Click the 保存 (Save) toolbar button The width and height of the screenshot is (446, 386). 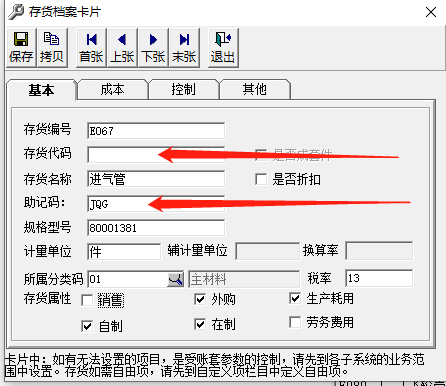(21, 48)
